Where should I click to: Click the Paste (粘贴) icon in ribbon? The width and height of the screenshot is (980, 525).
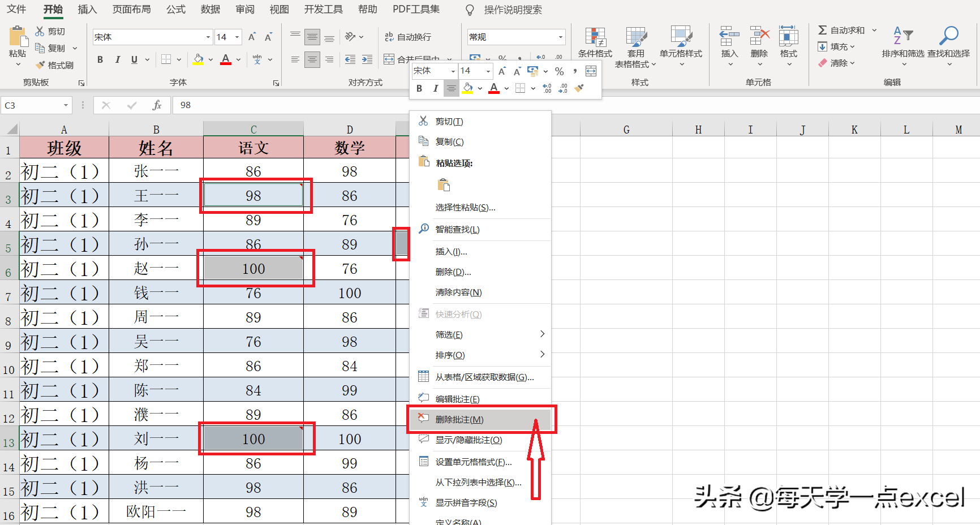pyautogui.click(x=18, y=36)
